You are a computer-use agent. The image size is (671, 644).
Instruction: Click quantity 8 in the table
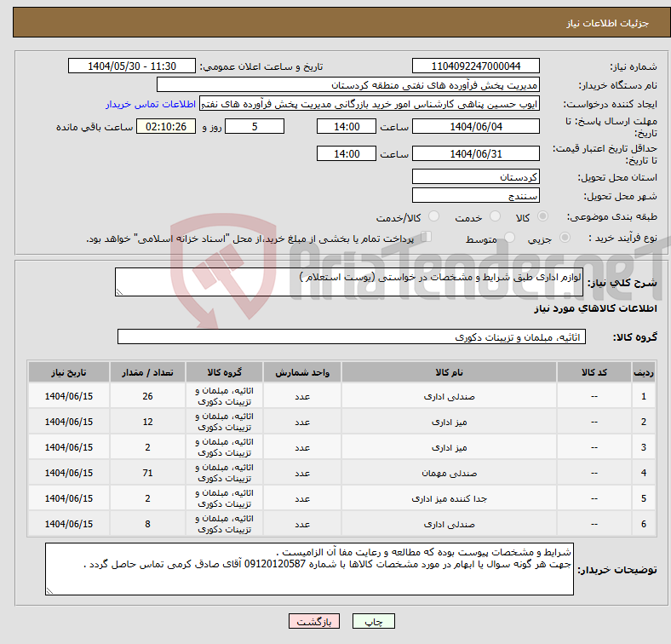(x=147, y=524)
